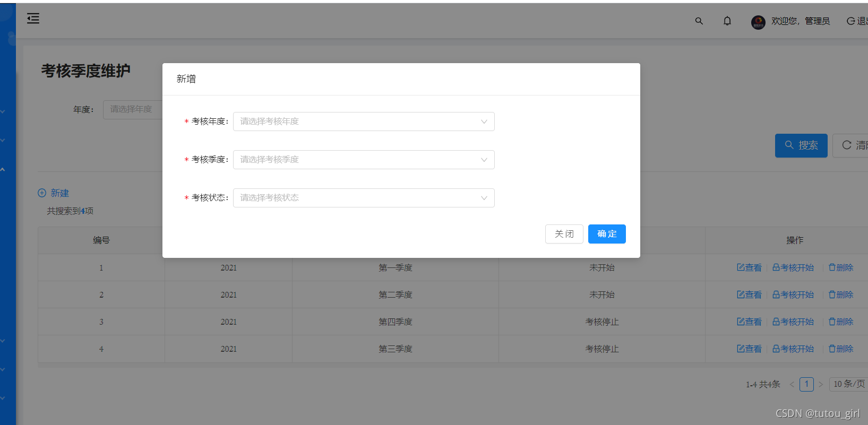Click the 第三季度 cell in row 4
868x425 pixels.
396,349
